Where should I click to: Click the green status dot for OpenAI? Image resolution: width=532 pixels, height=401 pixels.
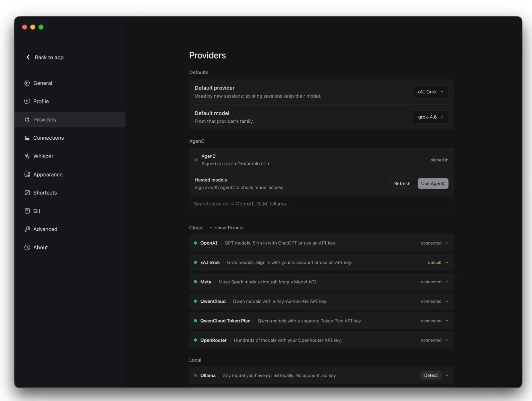(196, 243)
